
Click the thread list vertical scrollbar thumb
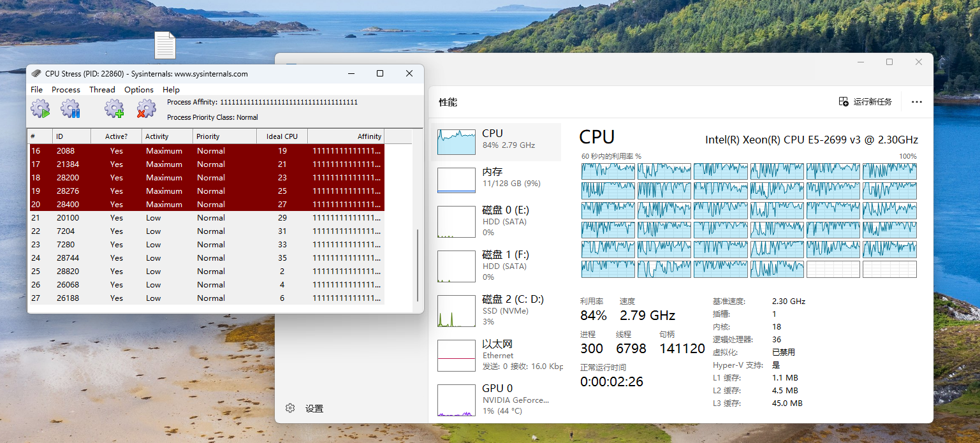[x=418, y=265]
